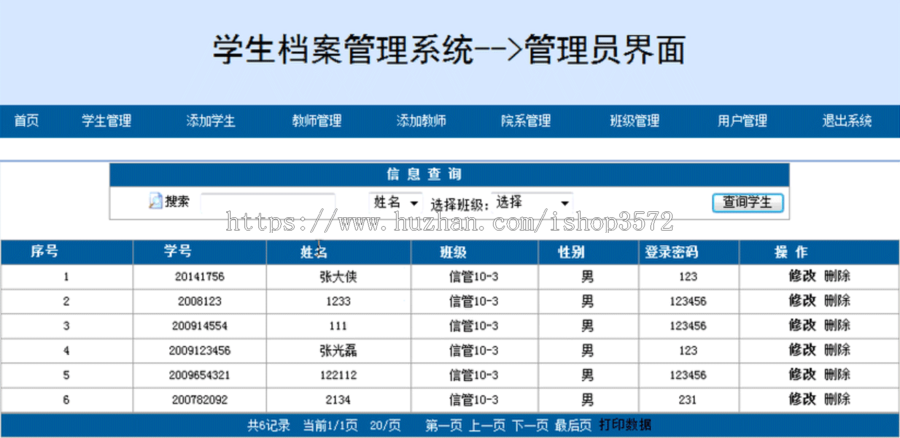Click the search icon beside 搜索
This screenshot has width=900, height=438.
coord(156,201)
